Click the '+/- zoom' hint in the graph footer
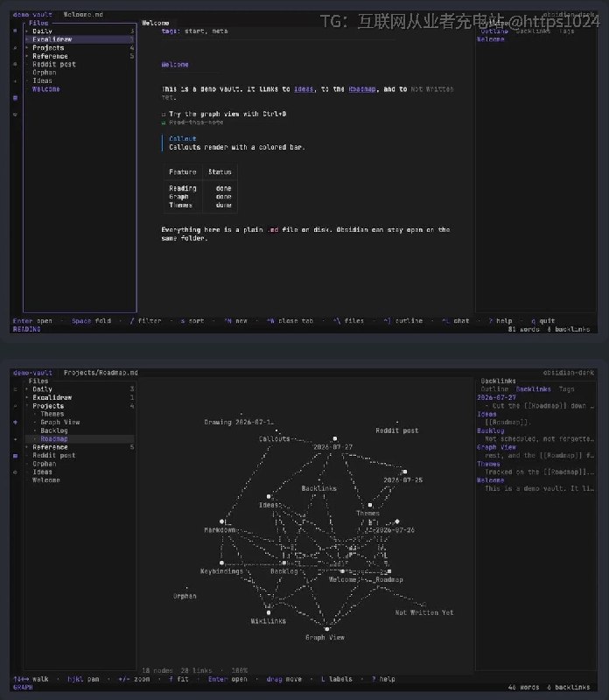Screen dimensions: 609x700 tap(134, 679)
